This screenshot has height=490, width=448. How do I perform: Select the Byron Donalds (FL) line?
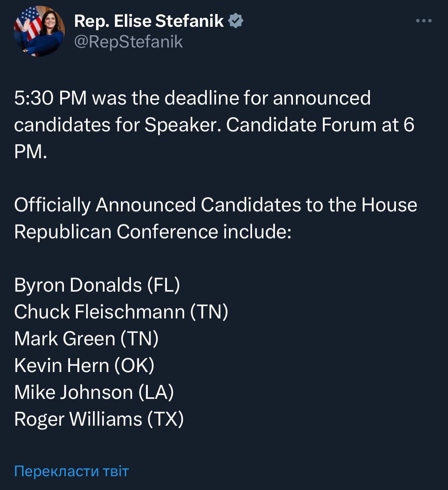pyautogui.click(x=97, y=285)
